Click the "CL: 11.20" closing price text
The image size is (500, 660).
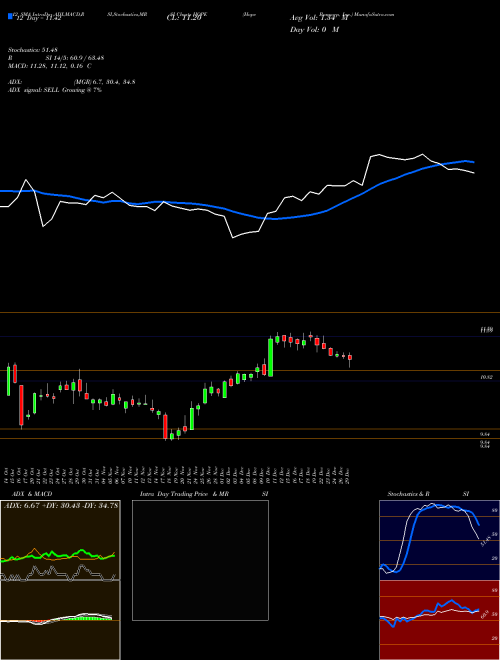point(184,18)
